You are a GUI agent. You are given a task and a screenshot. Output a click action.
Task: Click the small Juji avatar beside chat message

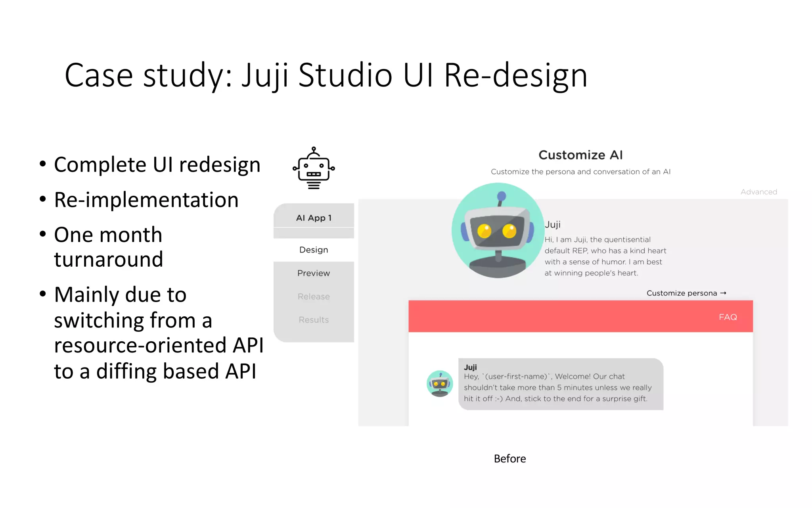pyautogui.click(x=440, y=383)
